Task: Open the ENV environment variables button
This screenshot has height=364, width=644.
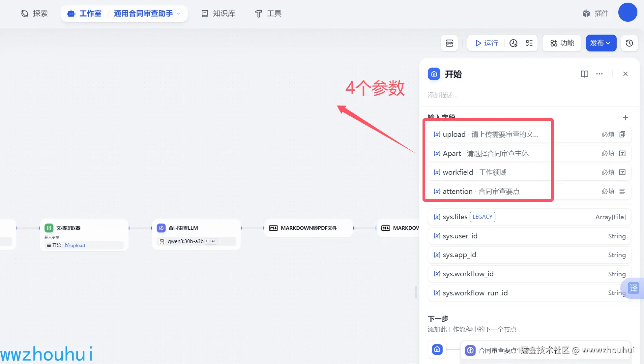Action: [449, 43]
